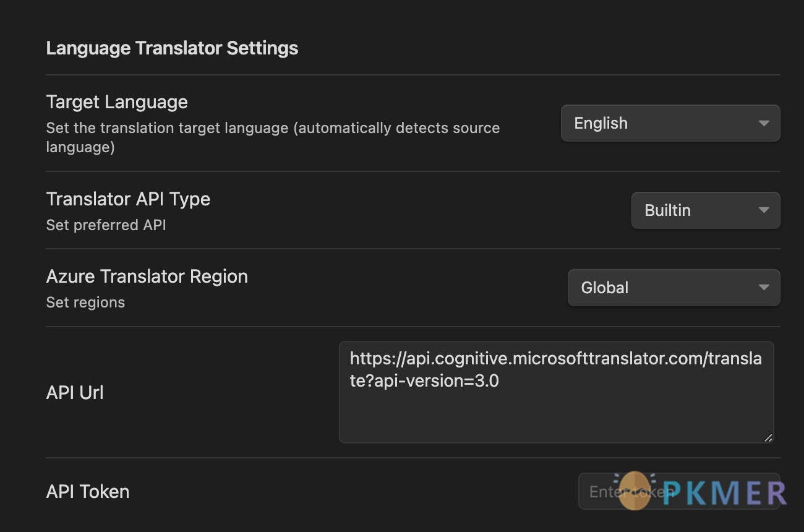This screenshot has width=804, height=532.
Task: Click the API Token label
Action: point(87,491)
